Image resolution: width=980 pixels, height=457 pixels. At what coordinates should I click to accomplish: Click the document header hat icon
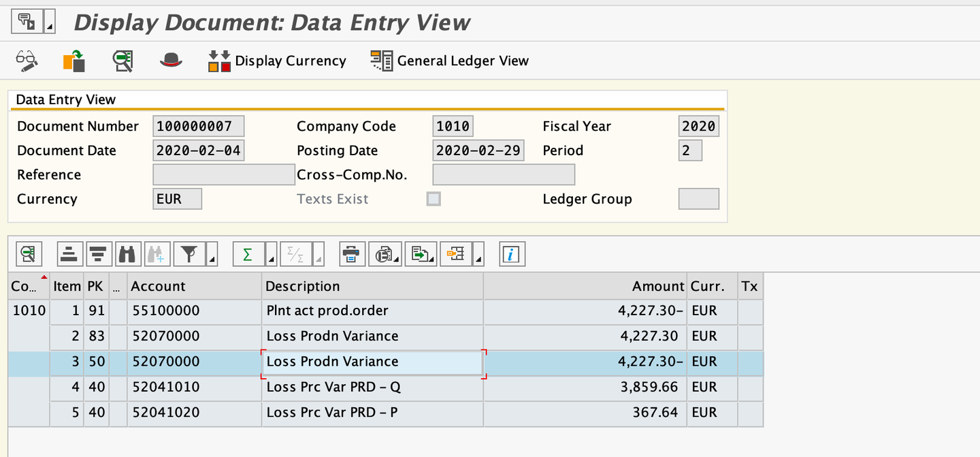coord(171,61)
